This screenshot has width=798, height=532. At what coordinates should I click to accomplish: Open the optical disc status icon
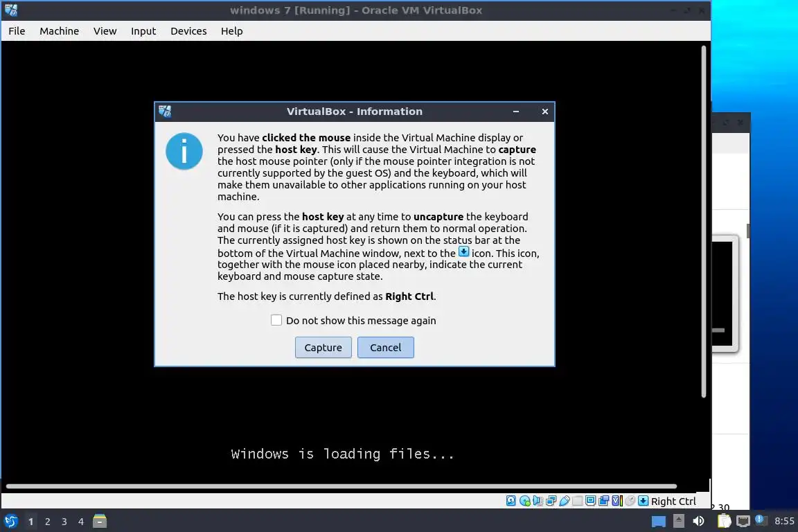click(x=524, y=501)
